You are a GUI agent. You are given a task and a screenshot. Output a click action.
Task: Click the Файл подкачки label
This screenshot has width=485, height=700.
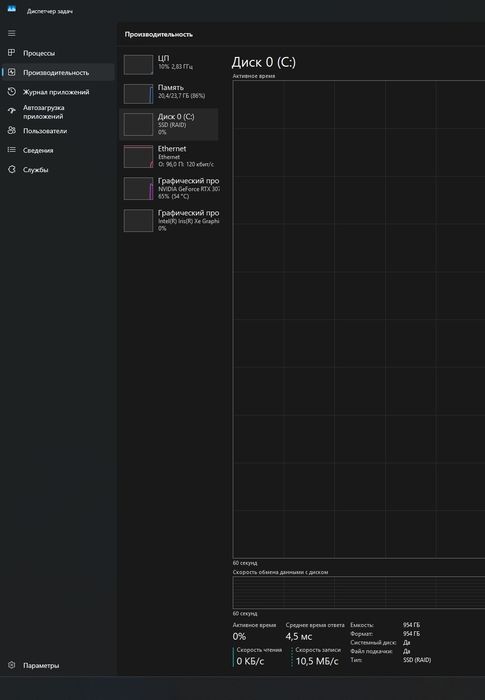pos(372,651)
